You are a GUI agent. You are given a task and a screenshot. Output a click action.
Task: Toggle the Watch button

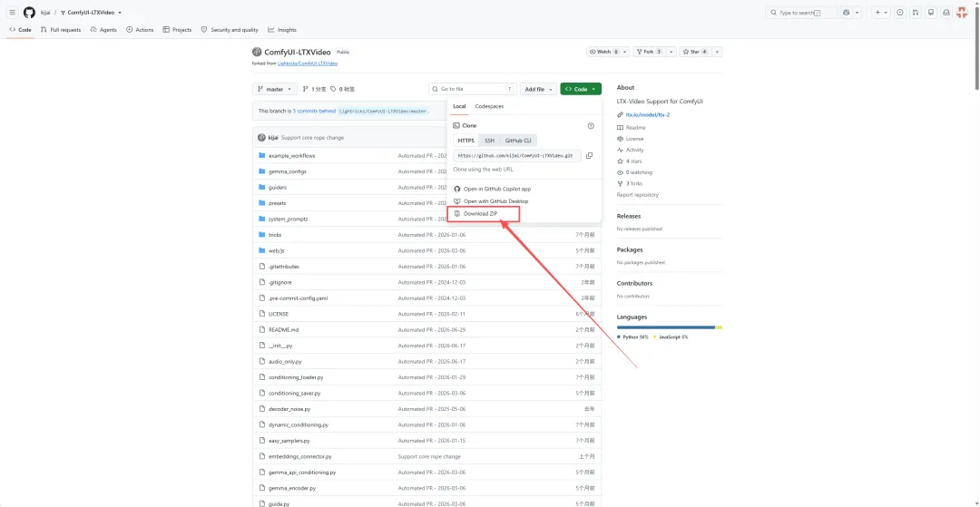603,52
